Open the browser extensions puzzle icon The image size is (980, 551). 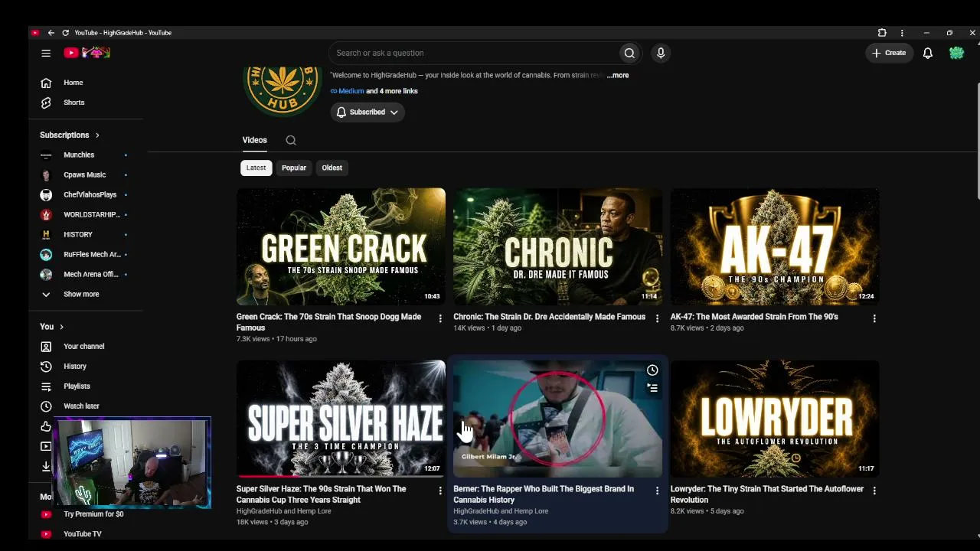(882, 33)
